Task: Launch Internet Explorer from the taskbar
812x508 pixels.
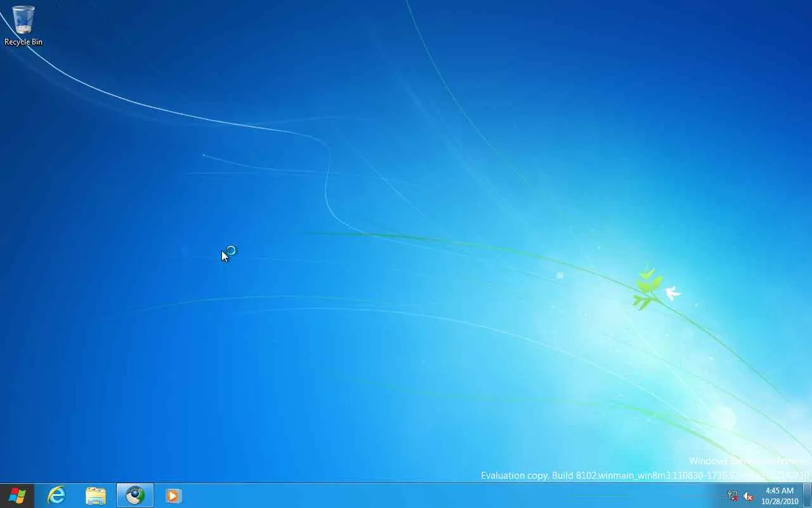Action: point(56,495)
